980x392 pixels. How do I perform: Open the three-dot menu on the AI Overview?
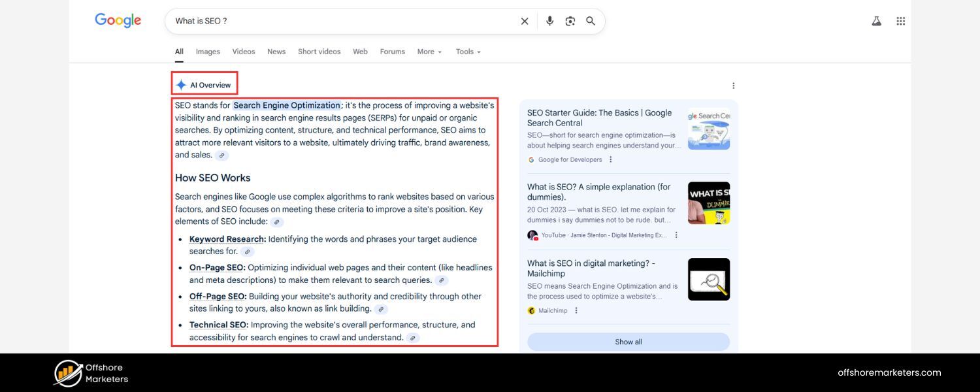pos(733,85)
